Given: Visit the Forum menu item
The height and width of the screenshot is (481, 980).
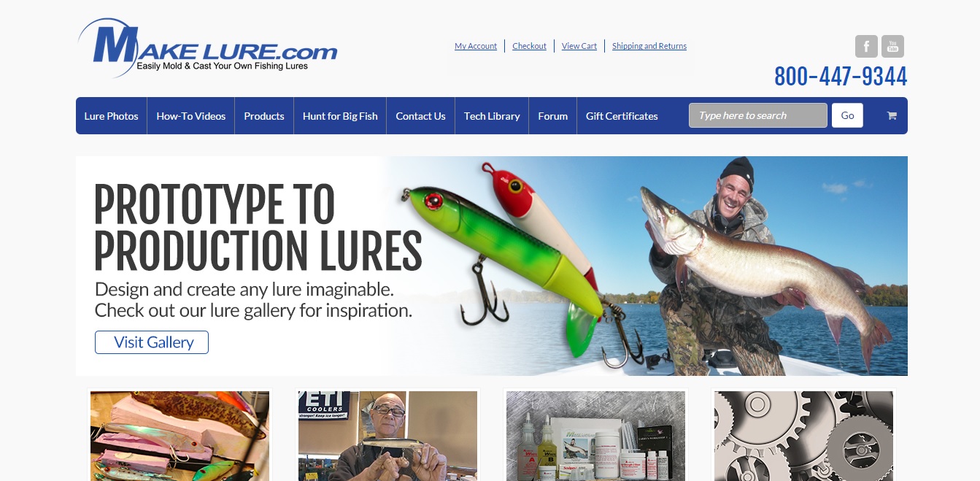Looking at the screenshot, I should (x=552, y=116).
